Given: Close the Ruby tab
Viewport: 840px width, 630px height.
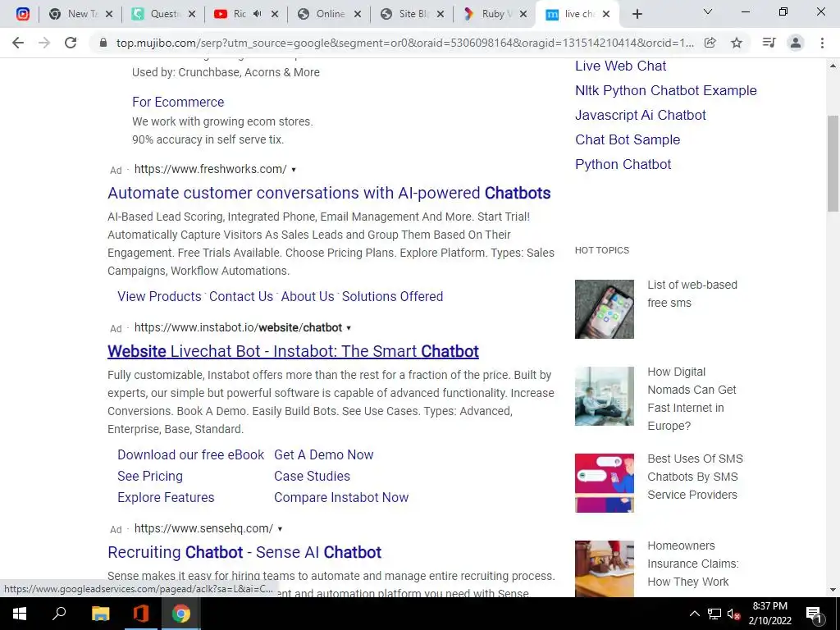Looking at the screenshot, I should pyautogui.click(x=523, y=14).
